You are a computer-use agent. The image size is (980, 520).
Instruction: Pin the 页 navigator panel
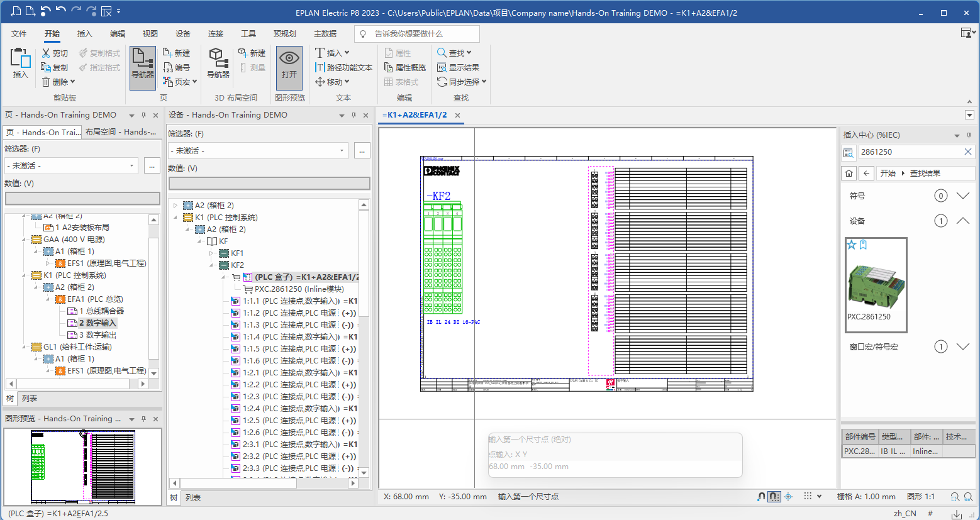(x=143, y=115)
